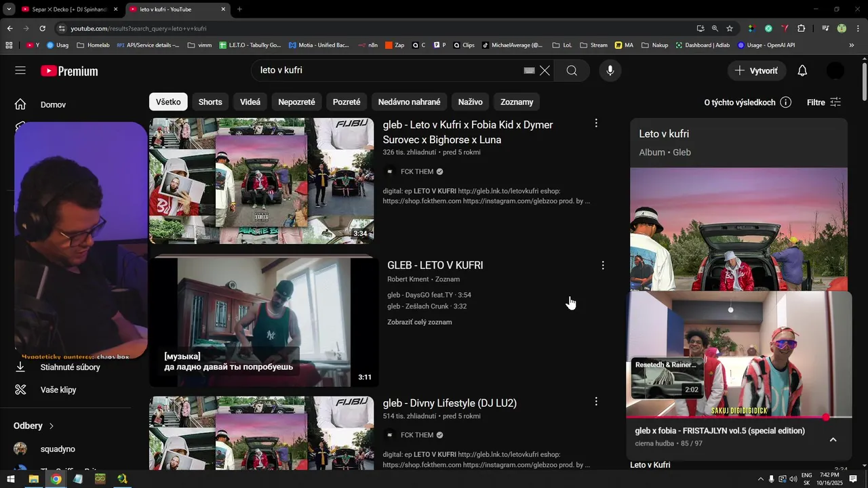
Task: Open Chrome from the Windows taskbar
Action: coord(56,479)
